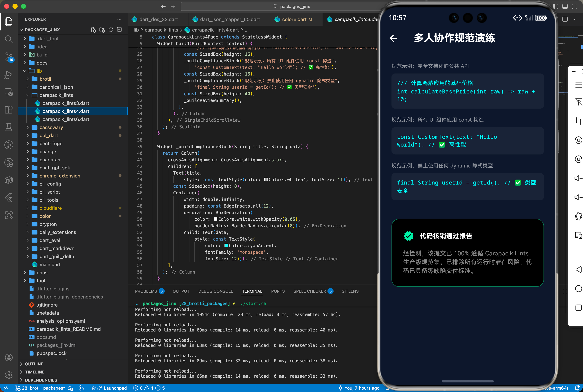
Task: Expand the brotli folder
Action: click(x=45, y=79)
